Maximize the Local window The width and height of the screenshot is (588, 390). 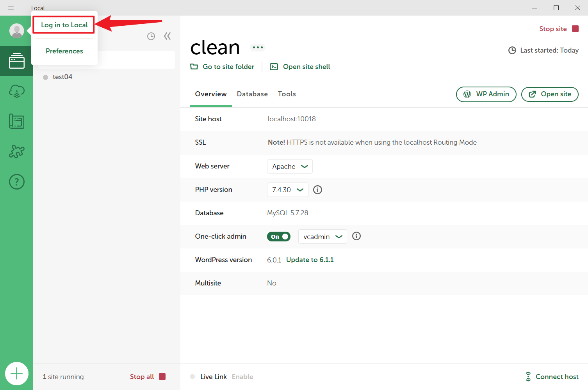(556, 8)
